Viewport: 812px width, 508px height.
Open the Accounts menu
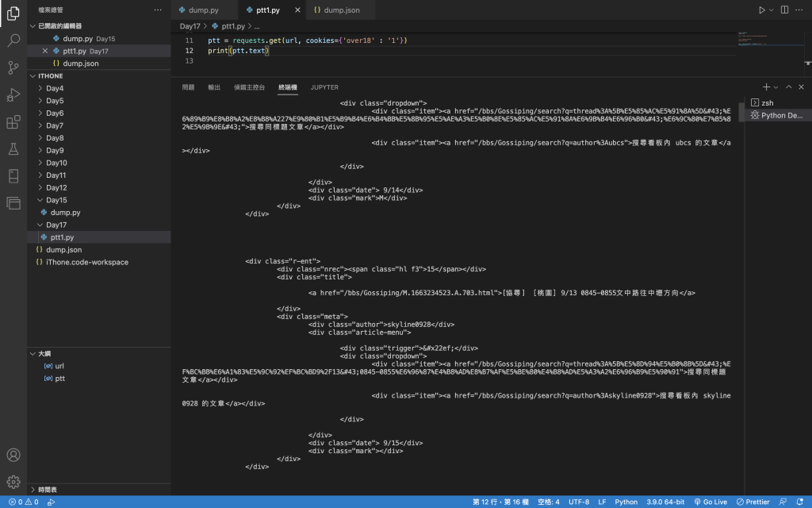point(13,455)
